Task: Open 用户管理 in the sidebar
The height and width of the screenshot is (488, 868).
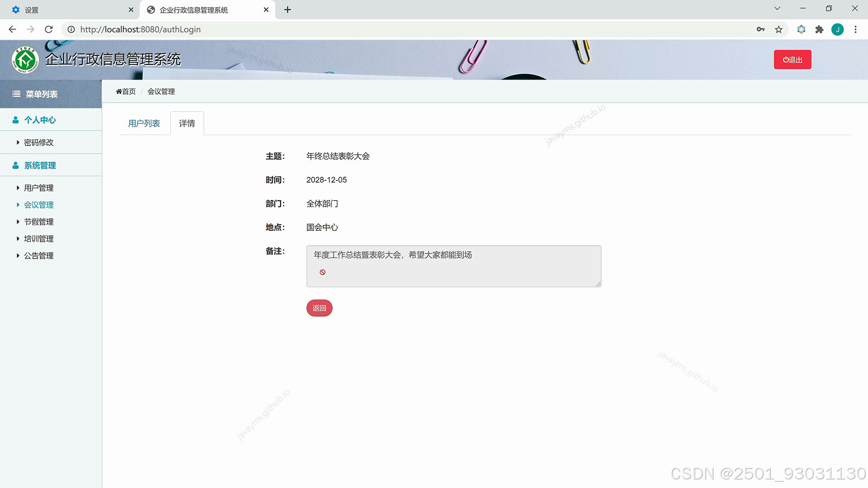Action: [x=38, y=188]
